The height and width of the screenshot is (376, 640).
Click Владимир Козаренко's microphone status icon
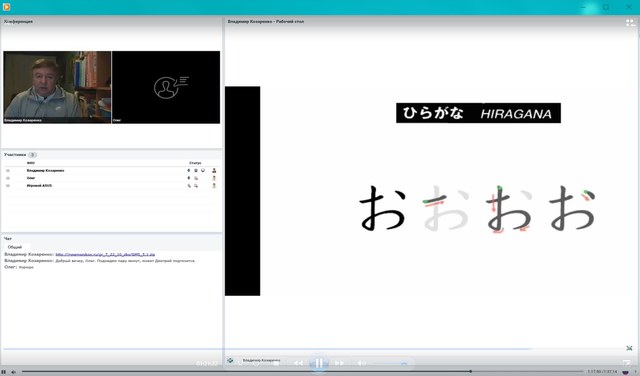click(189, 170)
